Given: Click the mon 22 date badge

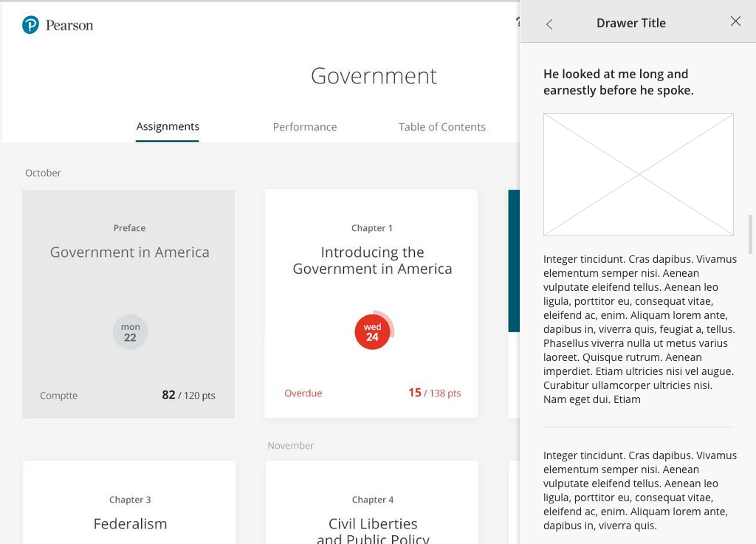Looking at the screenshot, I should click(x=130, y=332).
